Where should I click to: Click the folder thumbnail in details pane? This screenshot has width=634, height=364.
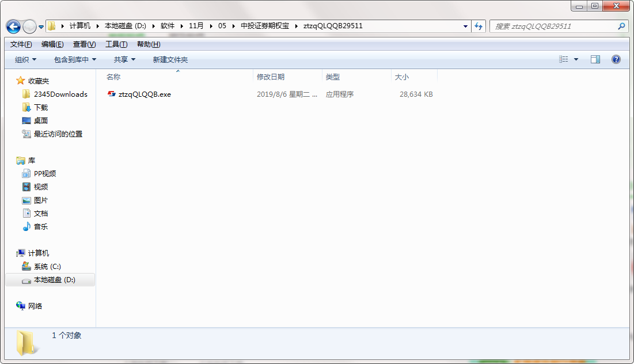point(26,343)
